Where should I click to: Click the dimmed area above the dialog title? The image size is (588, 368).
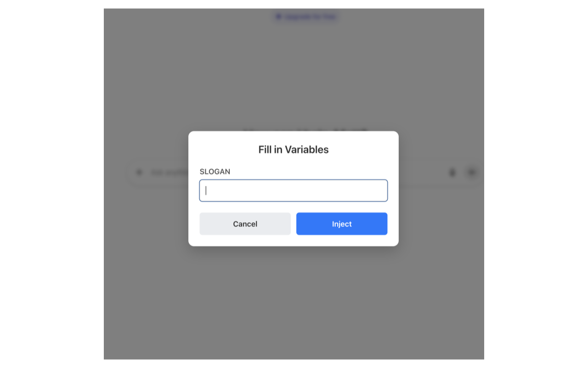[294, 74]
